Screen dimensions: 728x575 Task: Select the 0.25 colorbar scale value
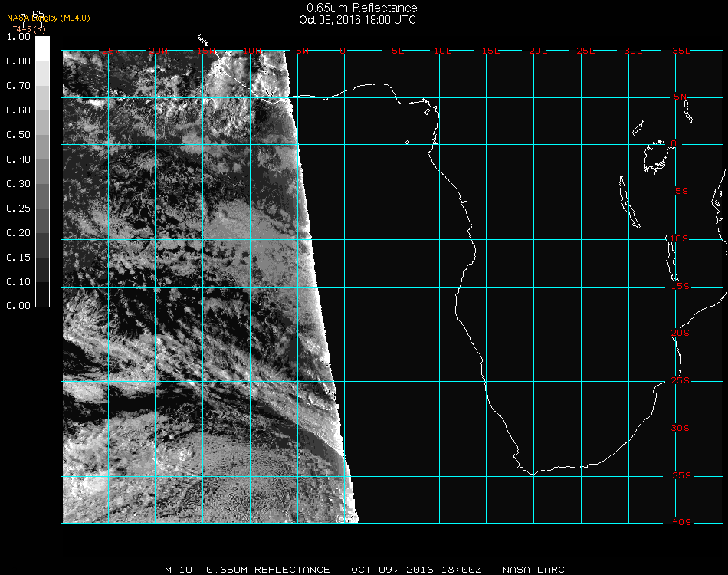pyautogui.click(x=18, y=209)
